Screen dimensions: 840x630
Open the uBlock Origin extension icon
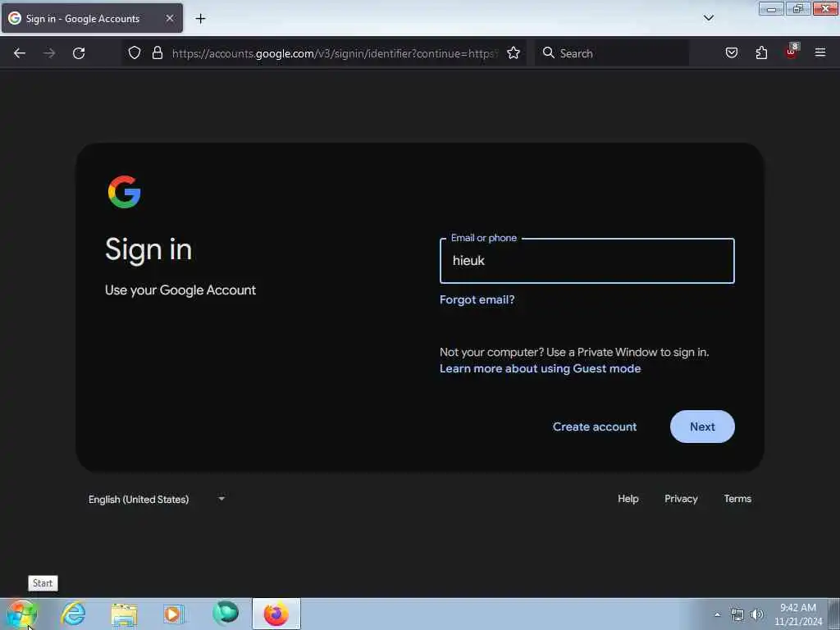click(792, 52)
